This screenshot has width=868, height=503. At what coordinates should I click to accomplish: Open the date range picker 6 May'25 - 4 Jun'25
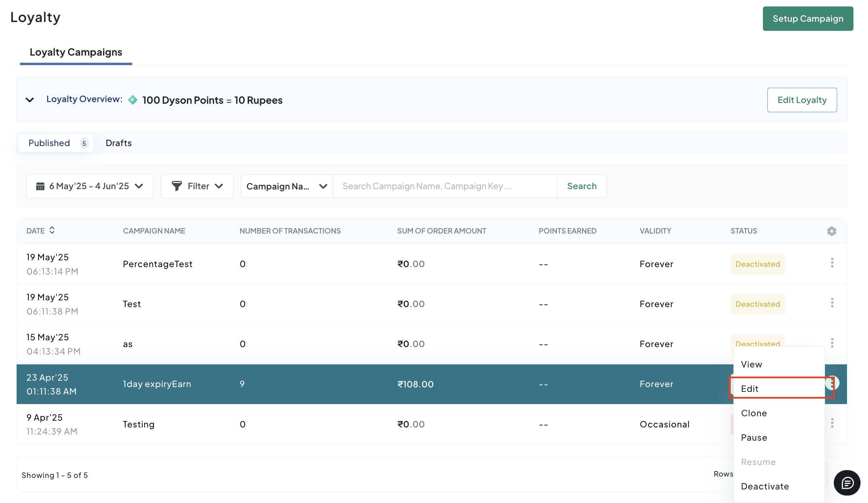(x=89, y=186)
